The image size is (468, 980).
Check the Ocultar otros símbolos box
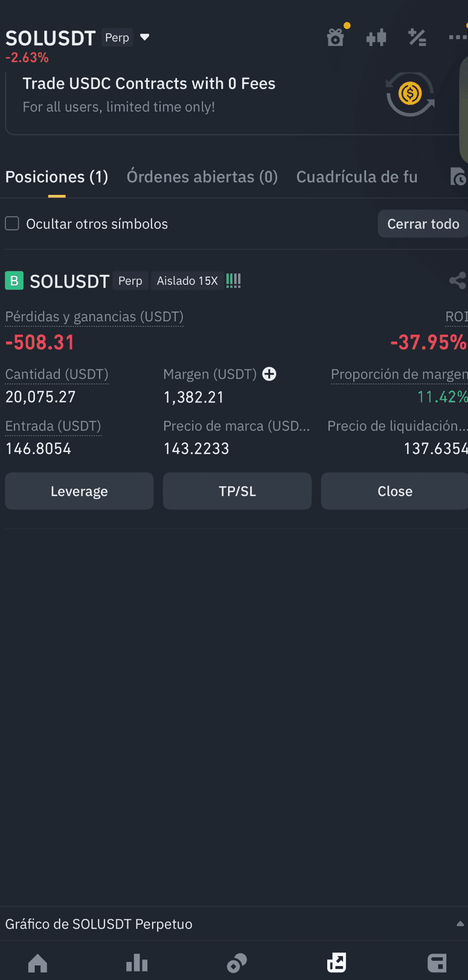12,224
